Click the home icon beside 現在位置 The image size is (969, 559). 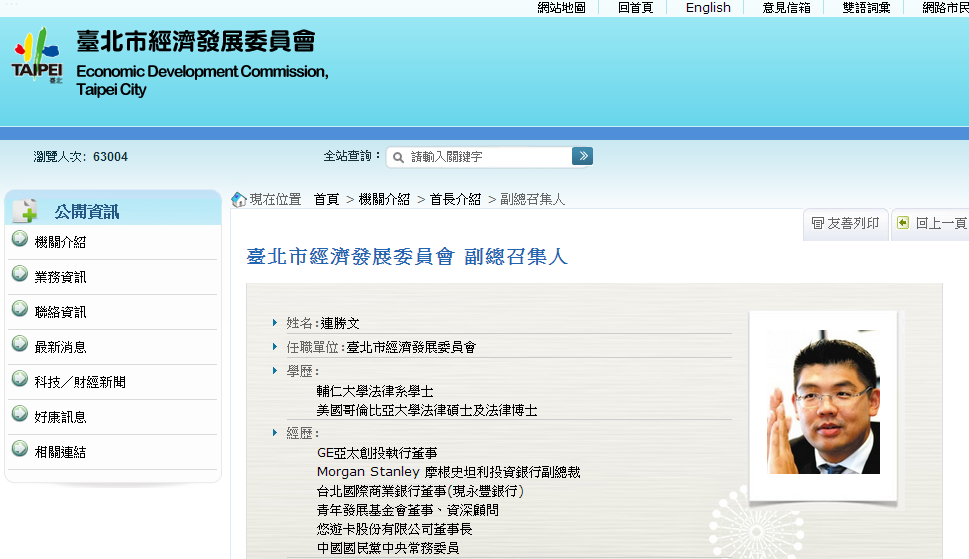[x=239, y=200]
